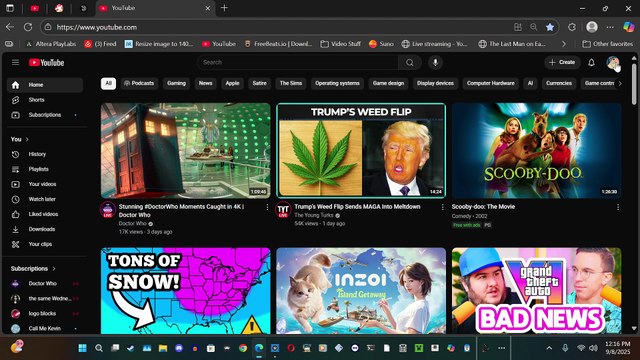Click the browser refresh button
This screenshot has width=640, height=360.
pyautogui.click(x=28, y=27)
